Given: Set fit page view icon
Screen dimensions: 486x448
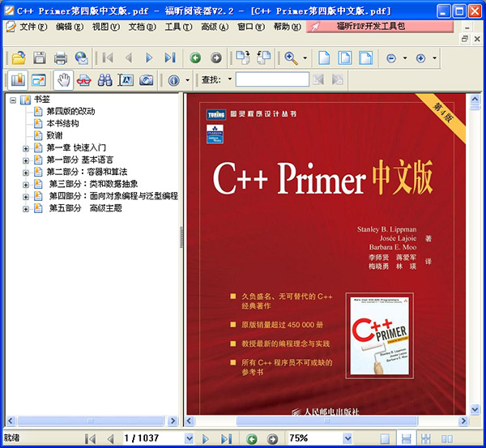Looking at the screenshot, I should pos(345,58).
